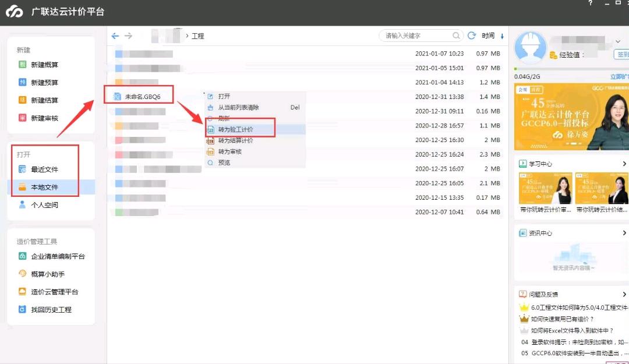629x364 pixels.
Task: Click 找回历史工程
Action: pos(51,309)
